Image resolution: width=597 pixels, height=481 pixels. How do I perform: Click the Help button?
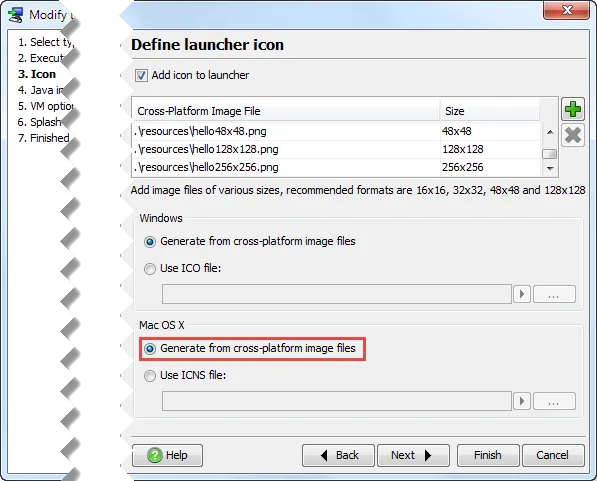168,455
